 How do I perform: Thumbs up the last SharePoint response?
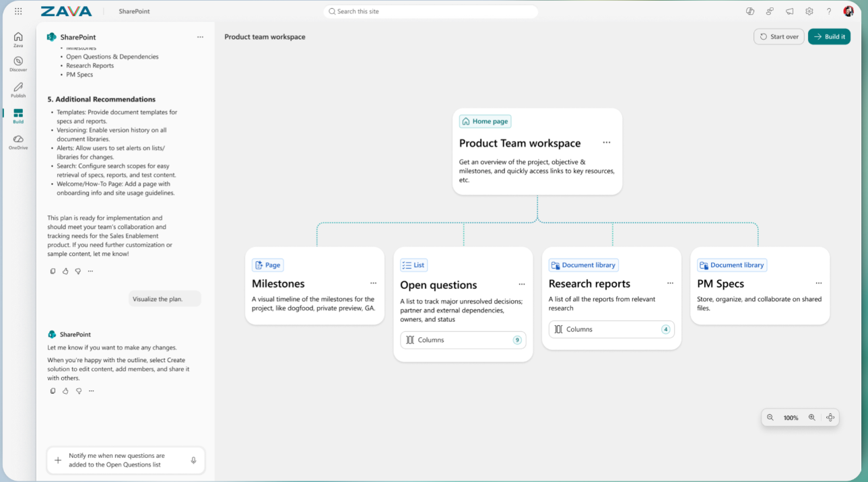(65, 391)
